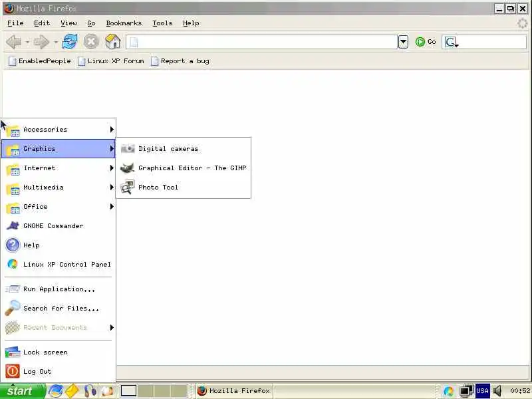Click the Stop loading icon
Viewport: 532px width, 399px height.
[x=91, y=42]
